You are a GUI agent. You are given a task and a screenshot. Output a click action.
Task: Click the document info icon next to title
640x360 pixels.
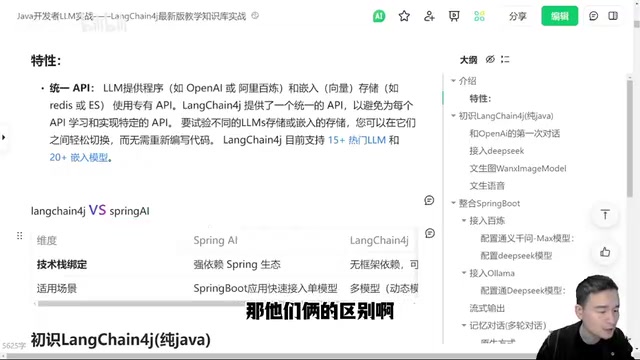[255, 16]
